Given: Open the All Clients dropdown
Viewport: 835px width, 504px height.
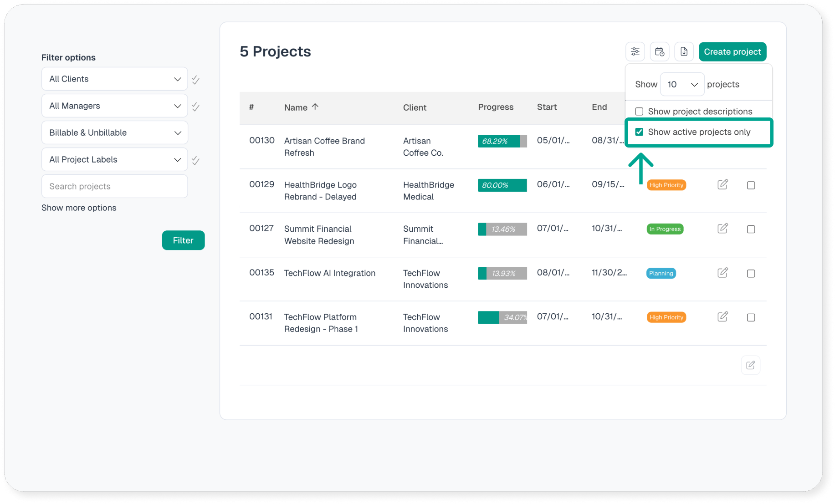Looking at the screenshot, I should pos(114,79).
